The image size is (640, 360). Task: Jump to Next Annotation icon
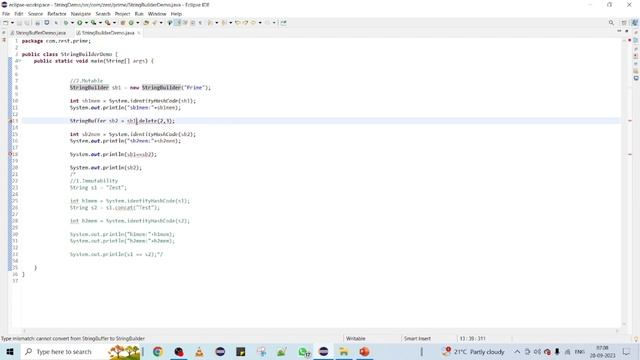click(210, 23)
